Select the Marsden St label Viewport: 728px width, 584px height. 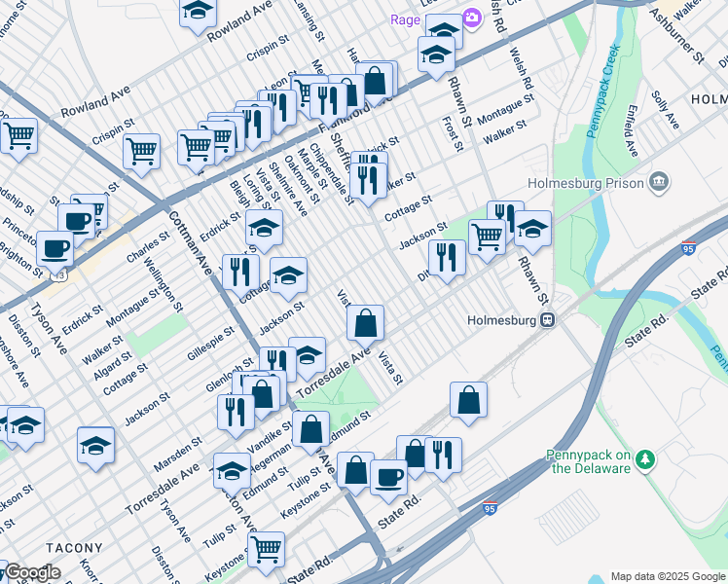pyautogui.click(x=178, y=454)
